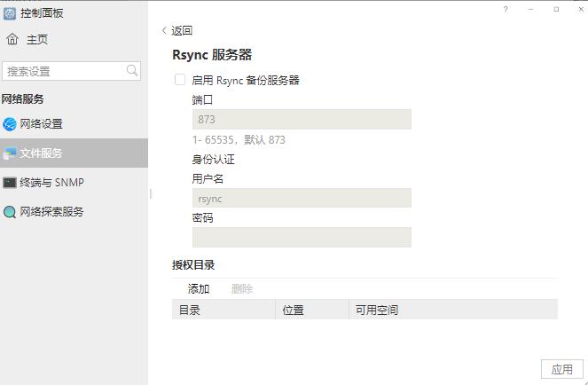Enable the Rsync backup server checkbox
This screenshot has height=385, width=588.
[x=180, y=80]
